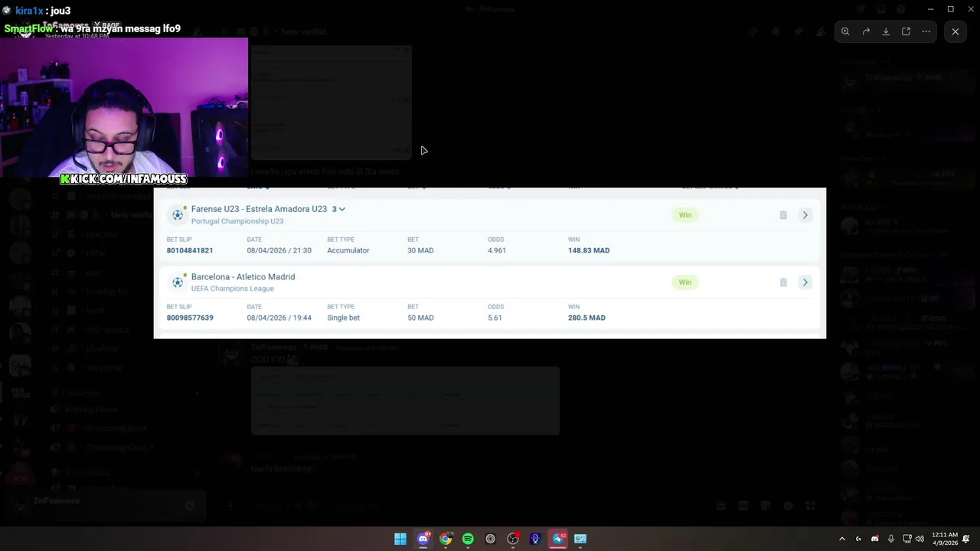Image resolution: width=980 pixels, height=551 pixels.
Task: Open Google Chrome from the taskbar
Action: pos(446,539)
